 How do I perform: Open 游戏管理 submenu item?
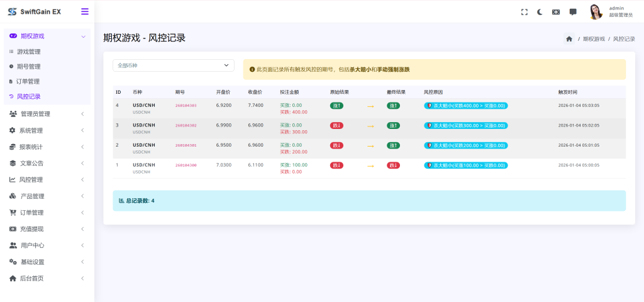(x=28, y=52)
